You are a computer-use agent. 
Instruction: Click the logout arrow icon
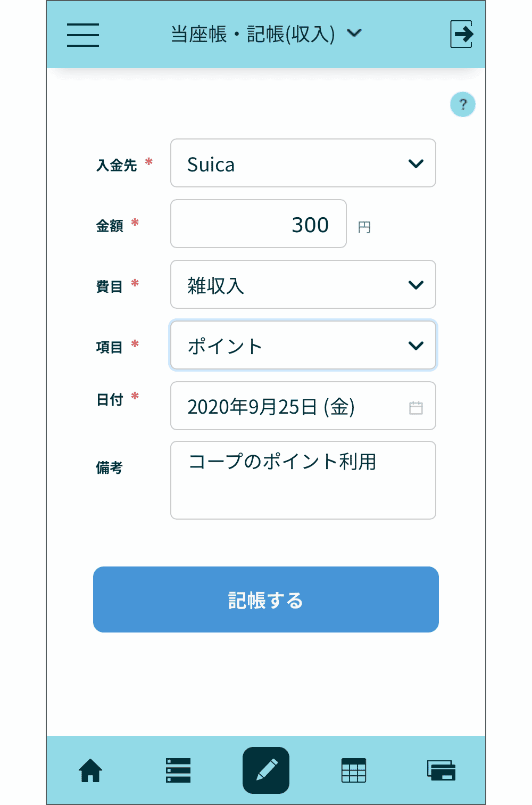click(x=461, y=35)
